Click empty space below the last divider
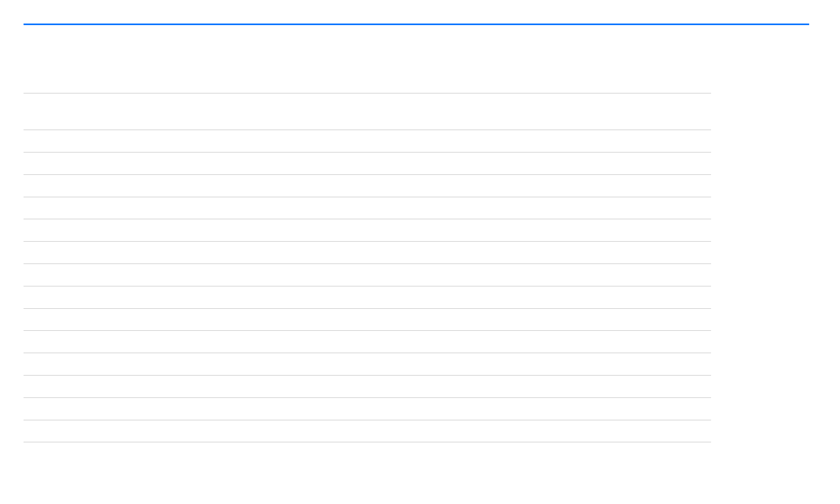The height and width of the screenshot is (504, 840). tap(420, 473)
